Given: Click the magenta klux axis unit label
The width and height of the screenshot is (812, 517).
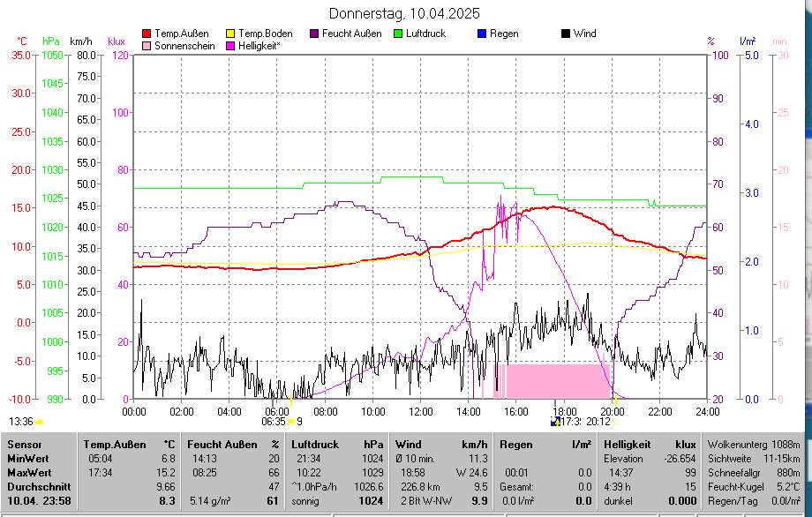Looking at the screenshot, I should point(117,41).
